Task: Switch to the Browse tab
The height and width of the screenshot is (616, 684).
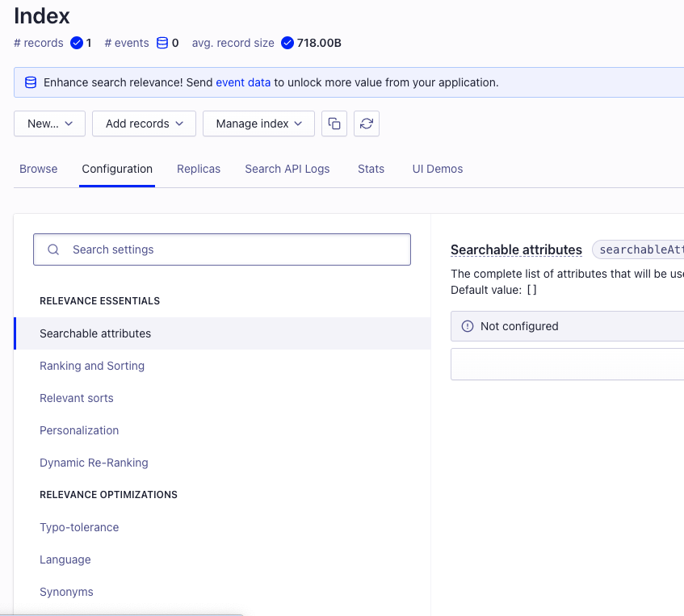Action: coord(39,169)
